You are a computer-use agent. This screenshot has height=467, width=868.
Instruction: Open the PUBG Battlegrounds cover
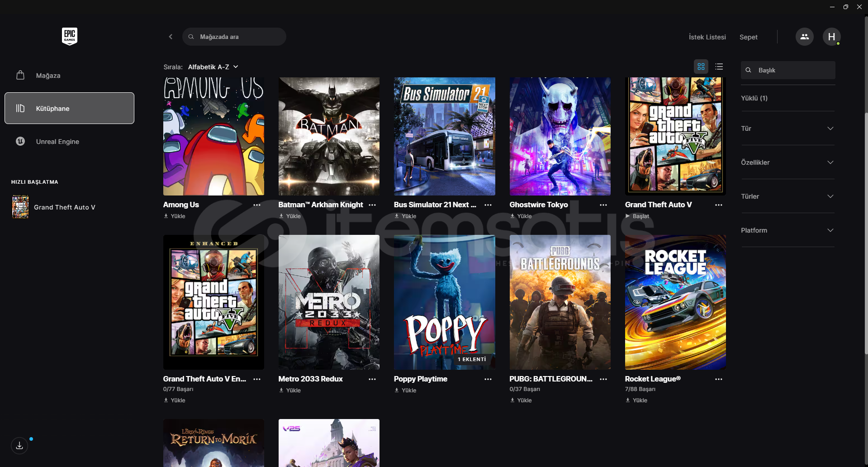[x=560, y=302]
